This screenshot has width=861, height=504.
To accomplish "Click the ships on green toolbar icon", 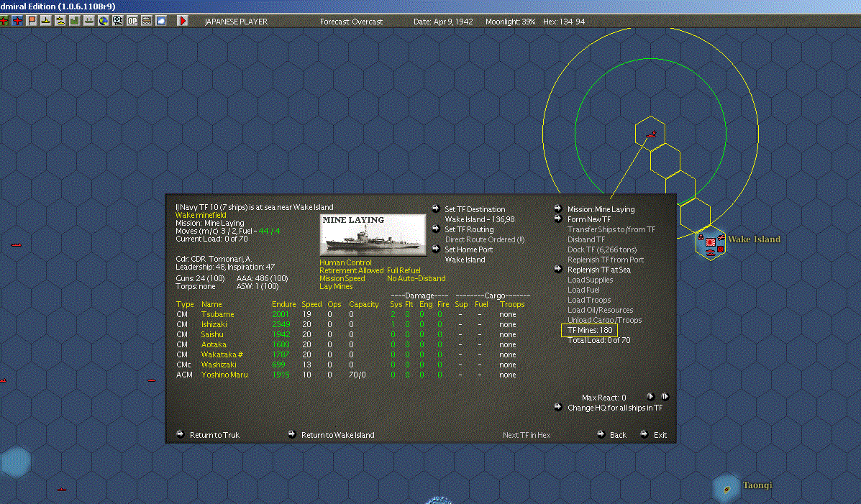I will (x=89, y=21).
